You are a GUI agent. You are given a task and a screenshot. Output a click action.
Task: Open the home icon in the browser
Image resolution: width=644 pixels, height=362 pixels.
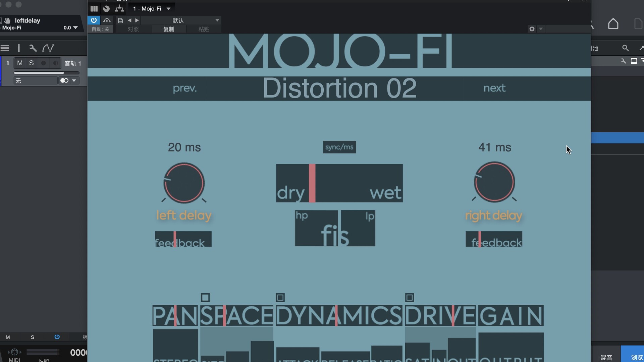613,24
